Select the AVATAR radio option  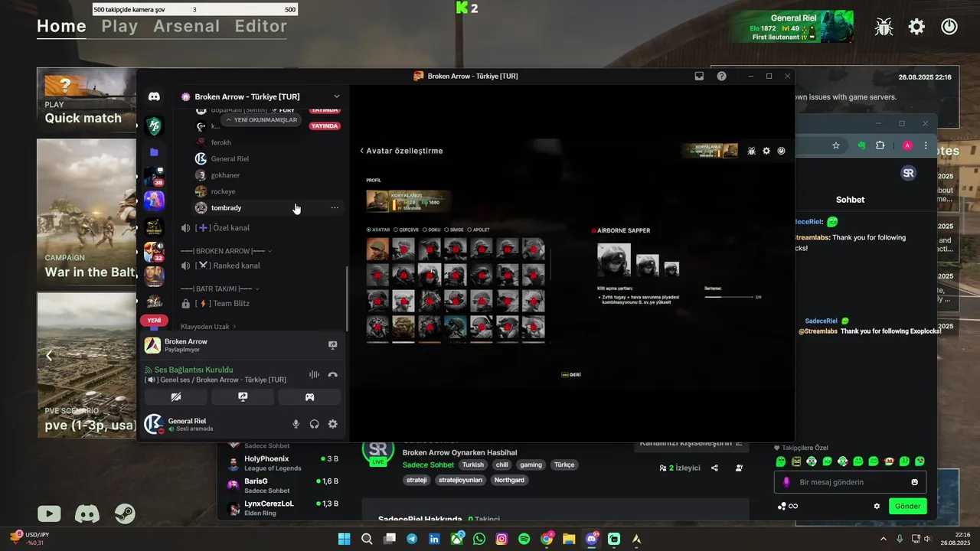click(378, 230)
